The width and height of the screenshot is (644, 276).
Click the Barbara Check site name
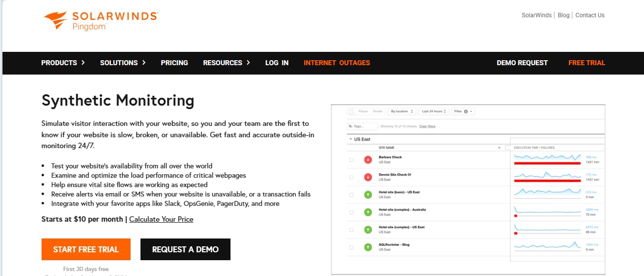tap(390, 157)
